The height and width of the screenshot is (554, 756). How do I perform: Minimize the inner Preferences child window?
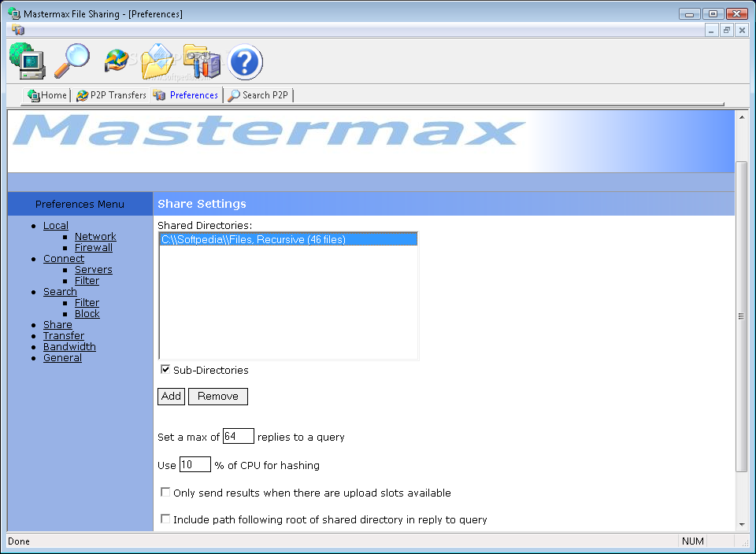711,31
